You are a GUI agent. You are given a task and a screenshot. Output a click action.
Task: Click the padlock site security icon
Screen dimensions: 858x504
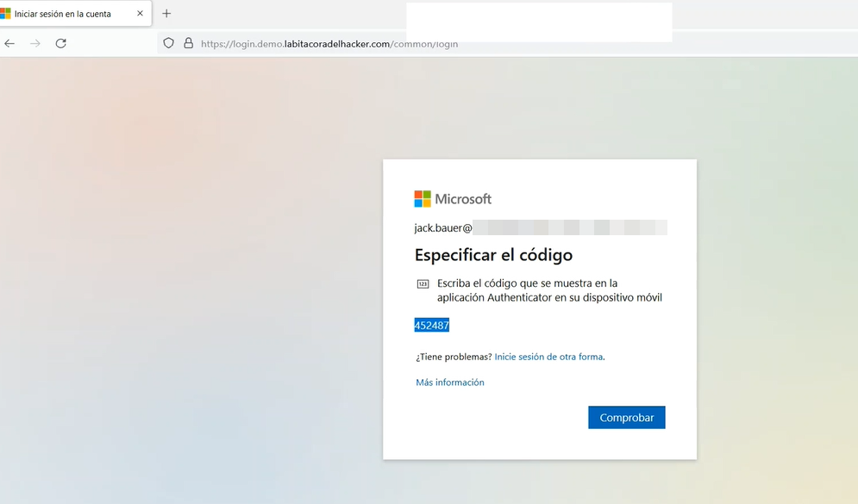(x=188, y=42)
